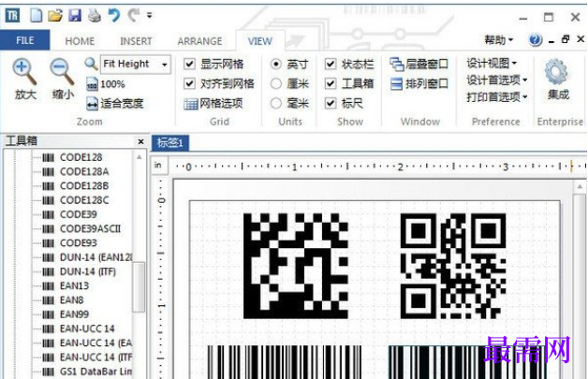
Task: Select EAN8 barcode type
Action: click(71, 299)
